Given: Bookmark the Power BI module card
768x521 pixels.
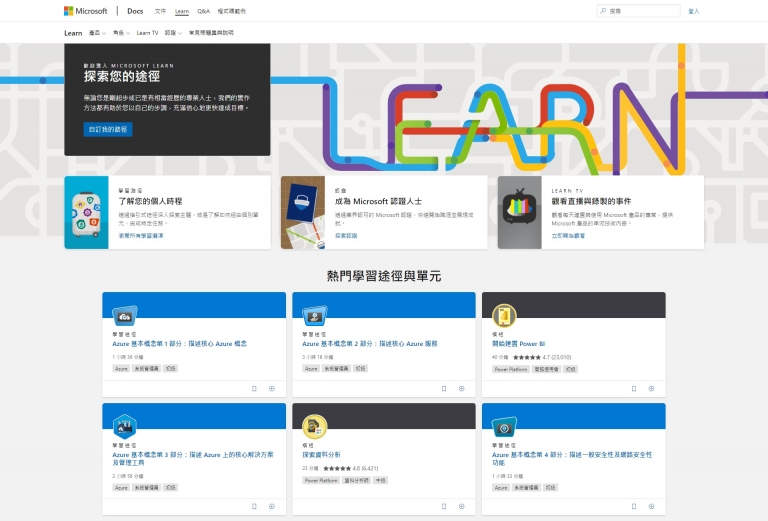Looking at the screenshot, I should coord(634,389).
